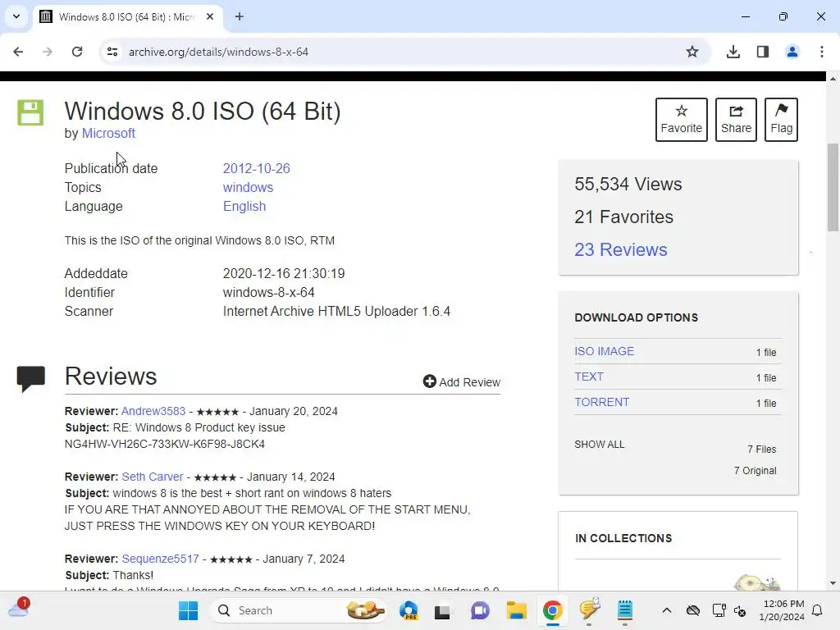The width and height of the screenshot is (840, 630).
Task: Open Chrome downloads icon
Action: 733,52
